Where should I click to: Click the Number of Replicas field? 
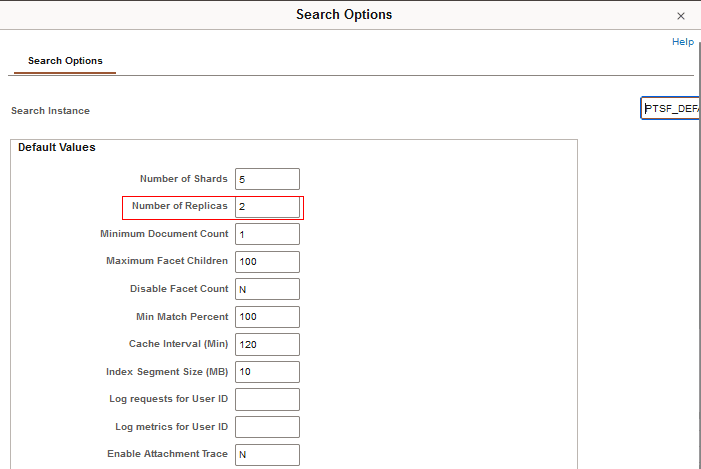pyautogui.click(x=267, y=207)
